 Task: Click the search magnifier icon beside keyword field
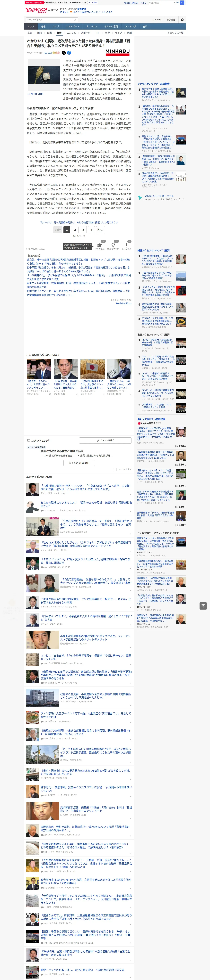75,19
